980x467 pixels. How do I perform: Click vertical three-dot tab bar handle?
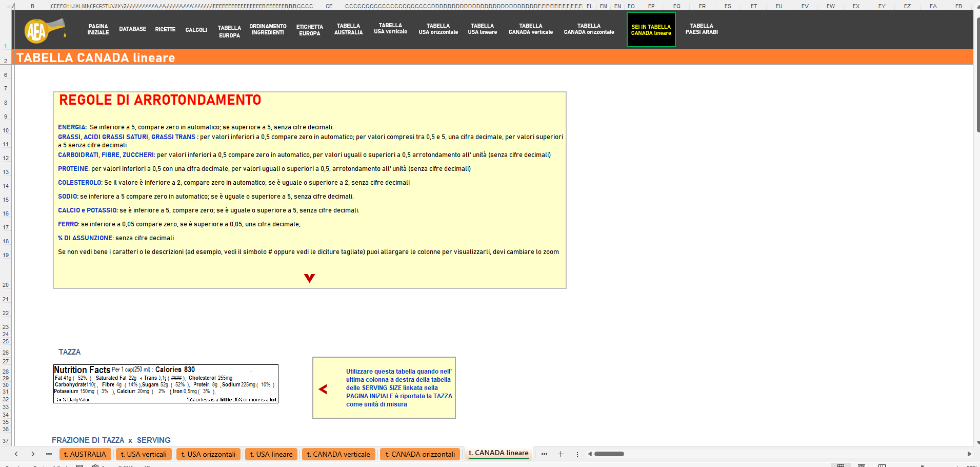tap(577, 454)
